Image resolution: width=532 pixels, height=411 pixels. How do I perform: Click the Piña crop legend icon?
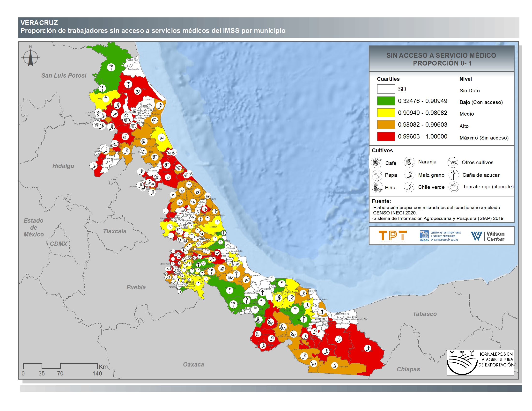377,187
